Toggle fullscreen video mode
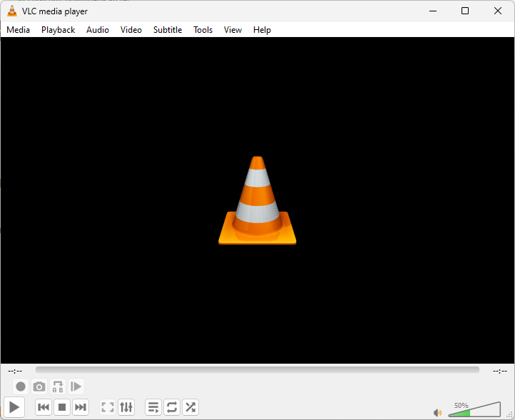 108,407
